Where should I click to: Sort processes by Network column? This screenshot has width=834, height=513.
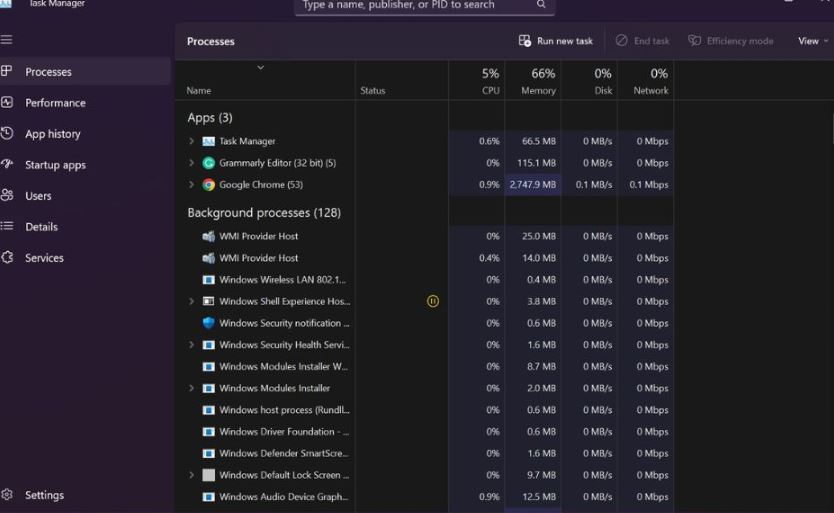pos(645,80)
